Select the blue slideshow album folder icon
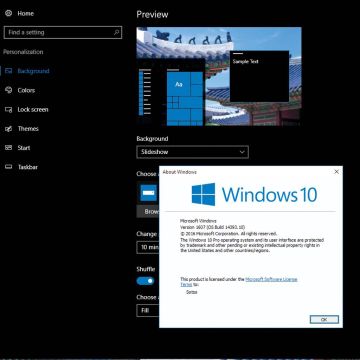 pos(148,193)
